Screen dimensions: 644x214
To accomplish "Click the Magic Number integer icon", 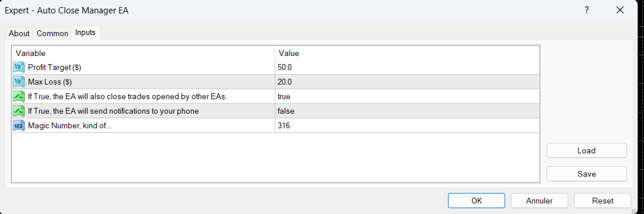I will point(19,126).
